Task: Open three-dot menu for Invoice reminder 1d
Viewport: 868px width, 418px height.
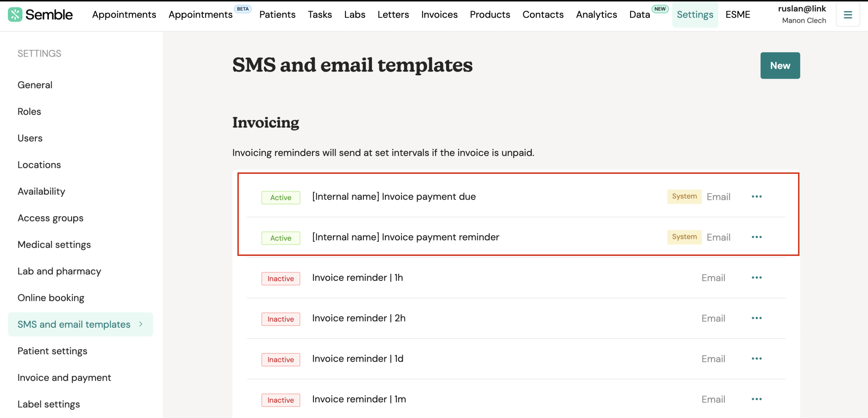Action: tap(756, 358)
